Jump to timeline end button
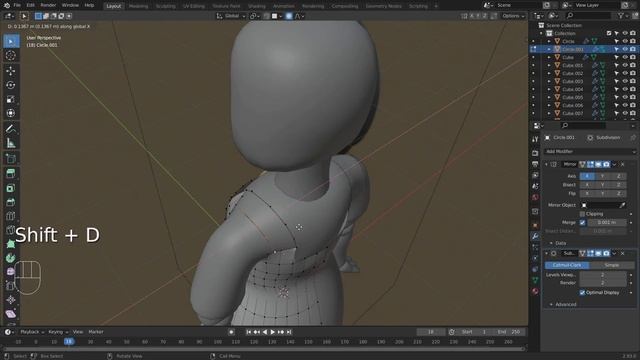 pyautogui.click(x=289, y=332)
